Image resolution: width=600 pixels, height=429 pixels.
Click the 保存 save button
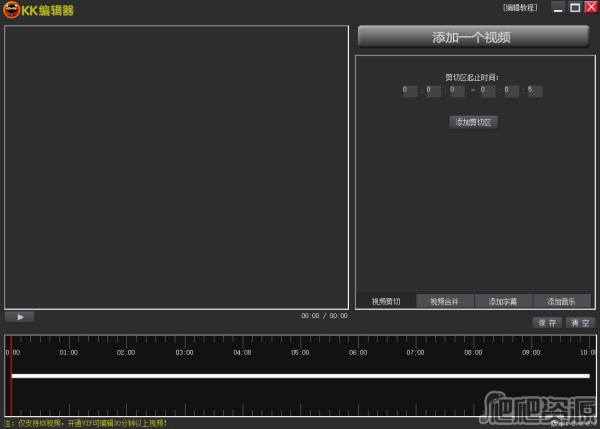tap(546, 323)
